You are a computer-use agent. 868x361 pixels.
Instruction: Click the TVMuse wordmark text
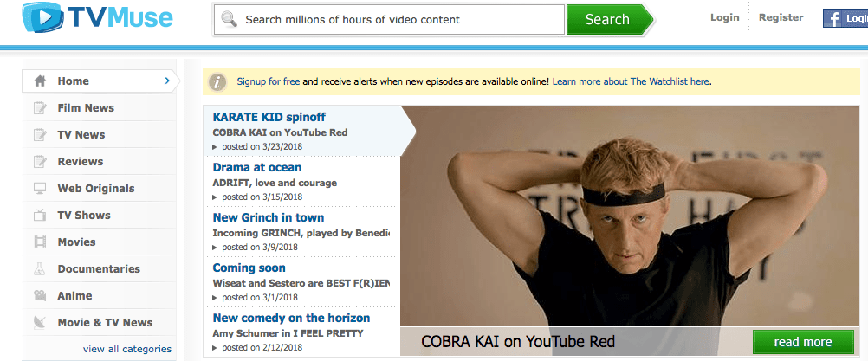(x=120, y=18)
